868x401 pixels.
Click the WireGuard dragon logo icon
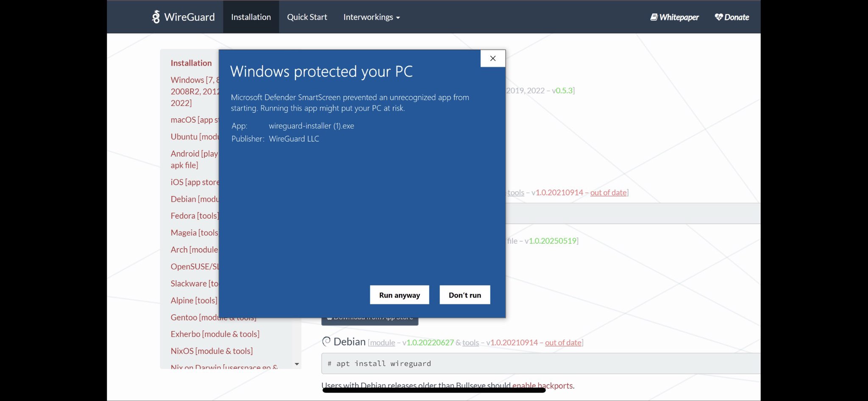(156, 17)
